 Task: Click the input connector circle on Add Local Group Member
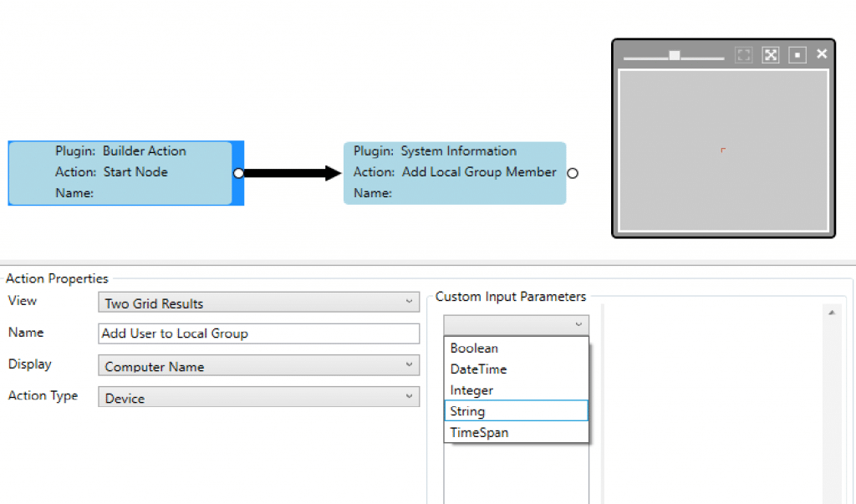[x=573, y=173]
